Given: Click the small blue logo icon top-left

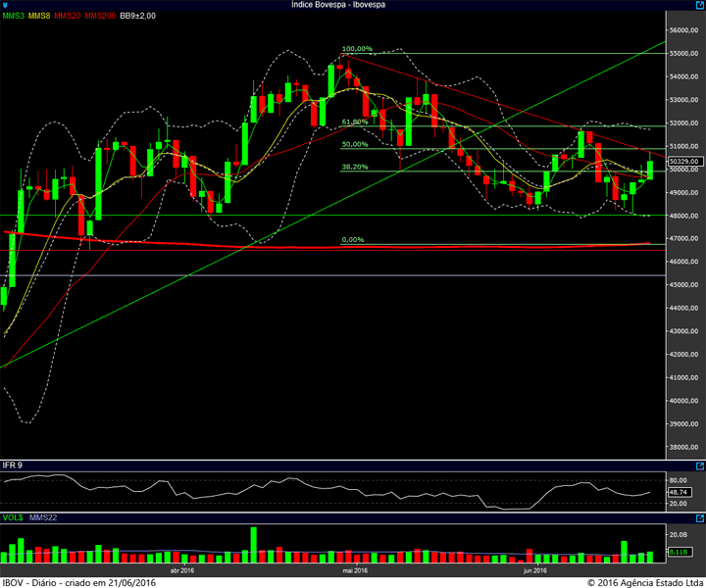Looking at the screenshot, I should click(x=5, y=5).
